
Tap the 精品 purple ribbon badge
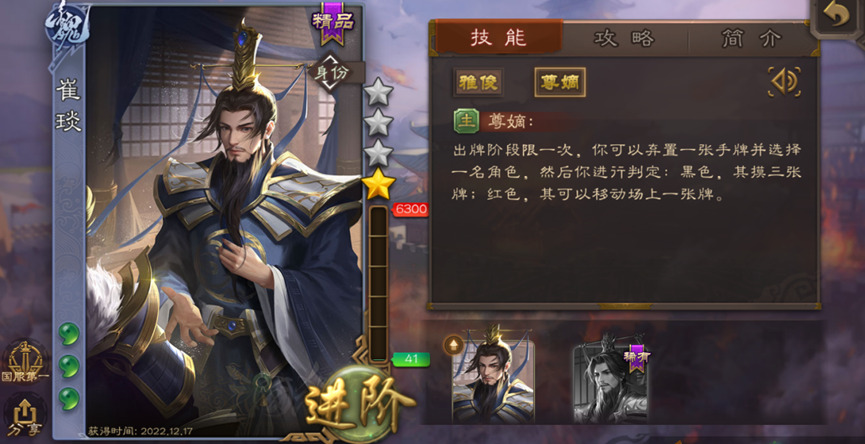333,23
